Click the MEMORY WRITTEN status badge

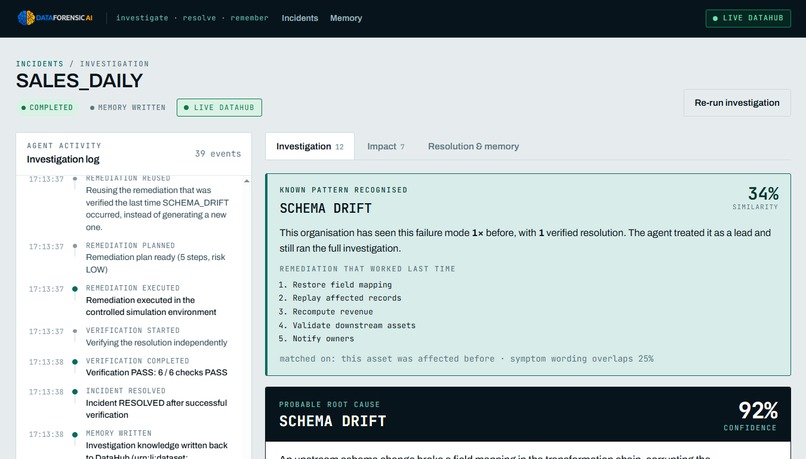click(127, 107)
